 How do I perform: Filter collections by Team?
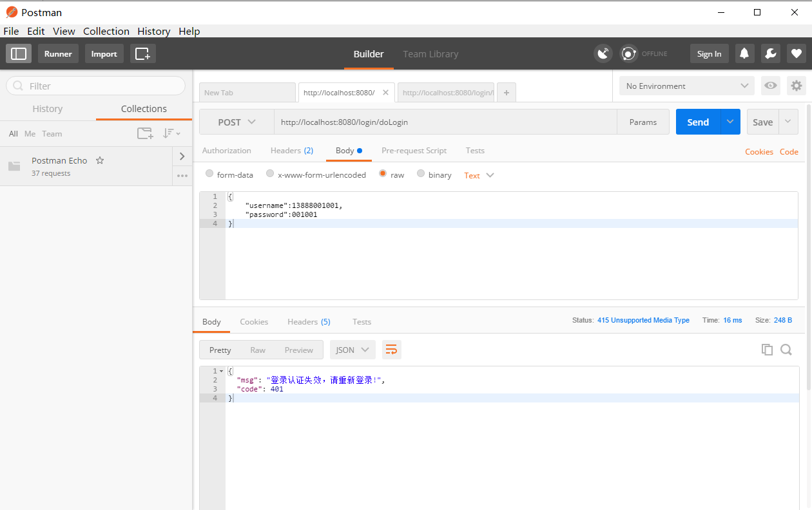tap(52, 133)
